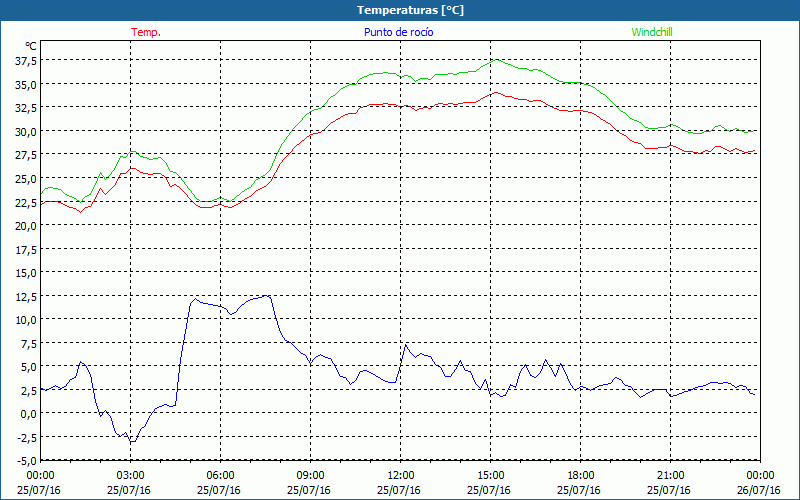Click the 03:00 time label
The width and height of the screenshot is (800, 500).
point(131,476)
